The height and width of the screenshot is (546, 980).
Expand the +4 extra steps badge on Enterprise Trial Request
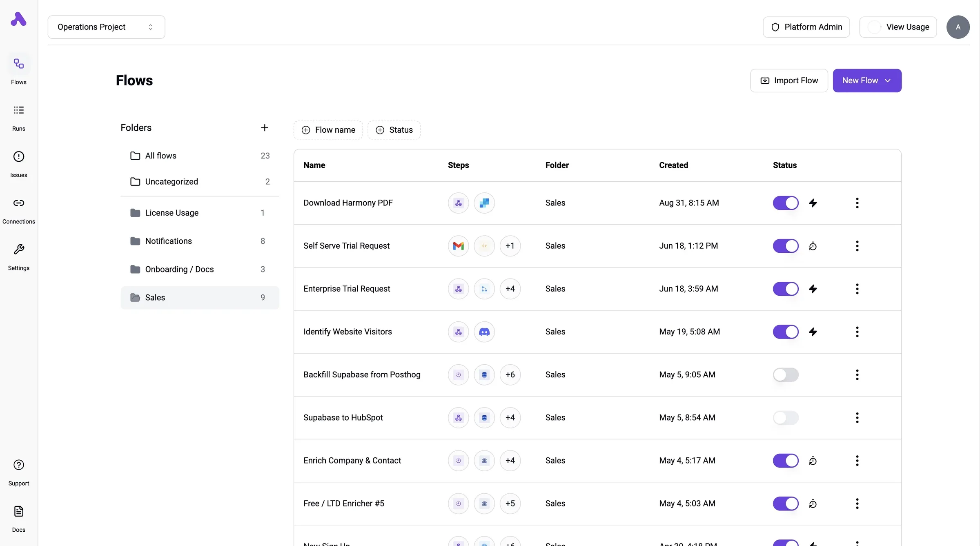[x=510, y=289]
